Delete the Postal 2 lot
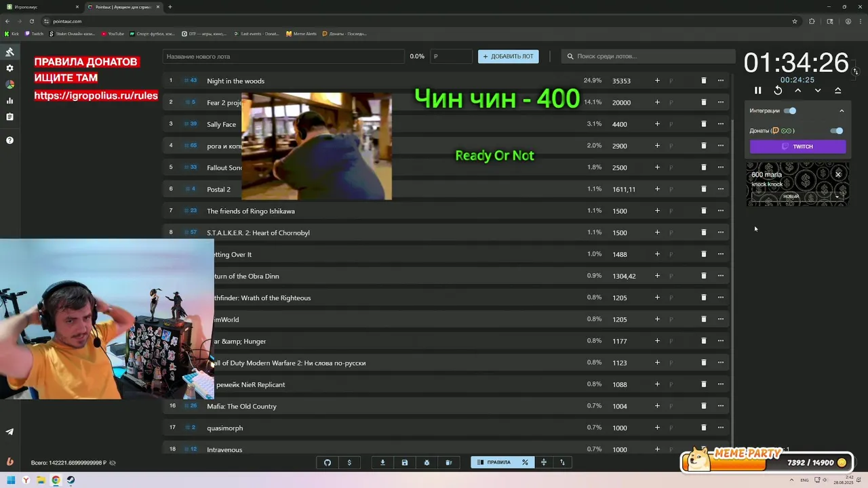The width and height of the screenshot is (868, 488). 703,189
